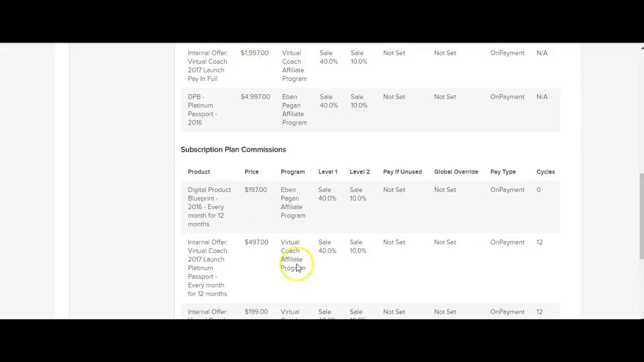This screenshot has width=644, height=362.
Task: Click Sale 10.0% in the $1,997.00 row
Action: (359, 57)
